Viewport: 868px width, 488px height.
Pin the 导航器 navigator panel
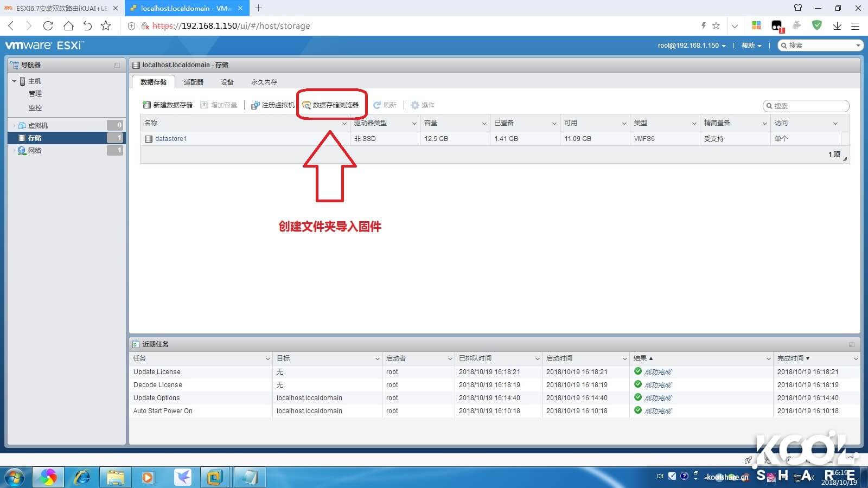click(117, 65)
